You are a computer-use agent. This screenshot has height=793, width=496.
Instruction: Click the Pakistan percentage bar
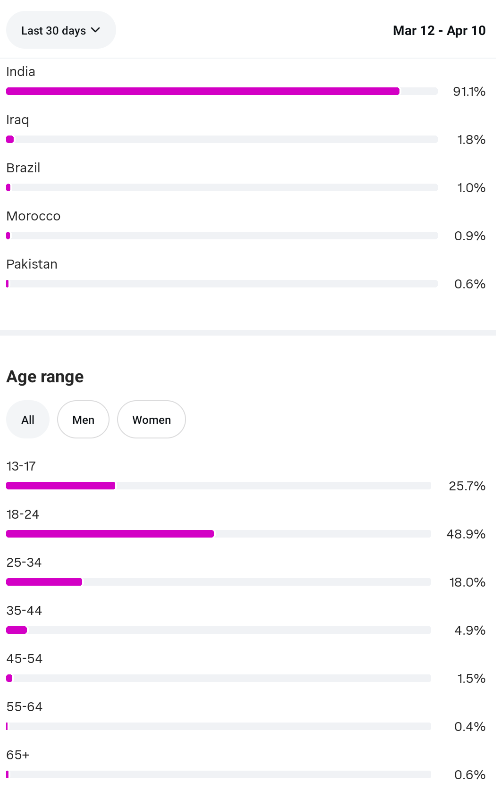point(222,284)
